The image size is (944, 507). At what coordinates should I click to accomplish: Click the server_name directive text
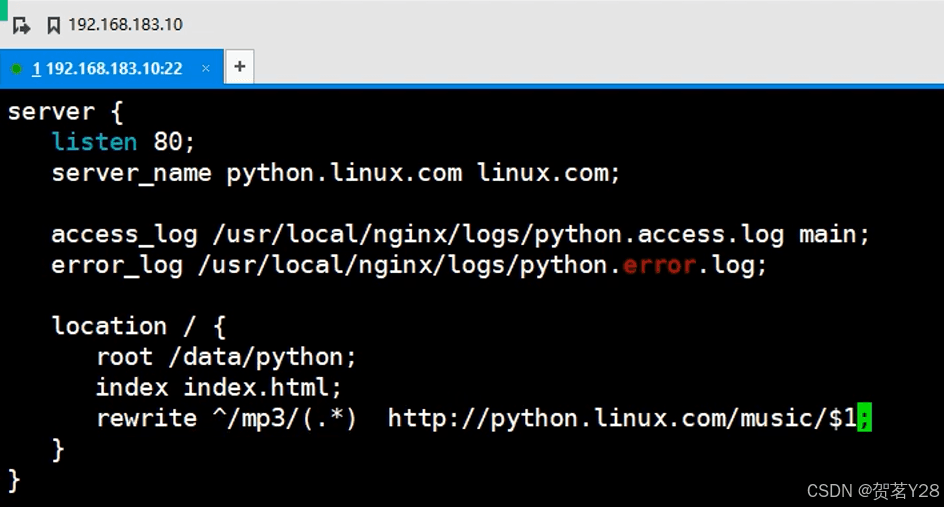pos(131,173)
